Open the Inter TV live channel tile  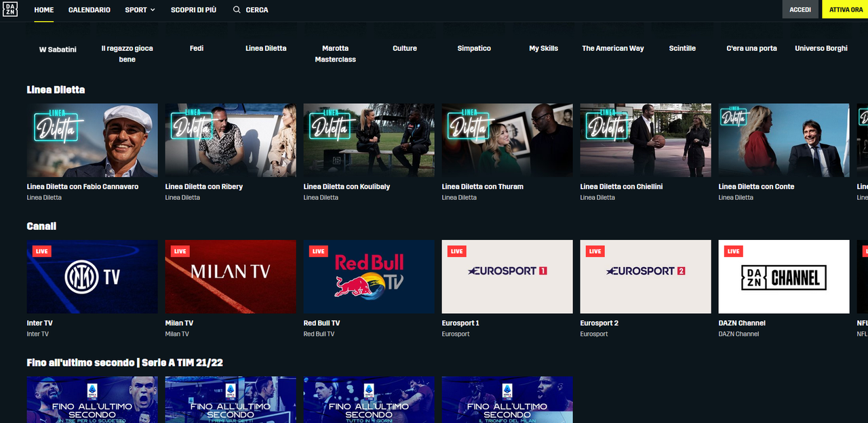[x=92, y=277]
